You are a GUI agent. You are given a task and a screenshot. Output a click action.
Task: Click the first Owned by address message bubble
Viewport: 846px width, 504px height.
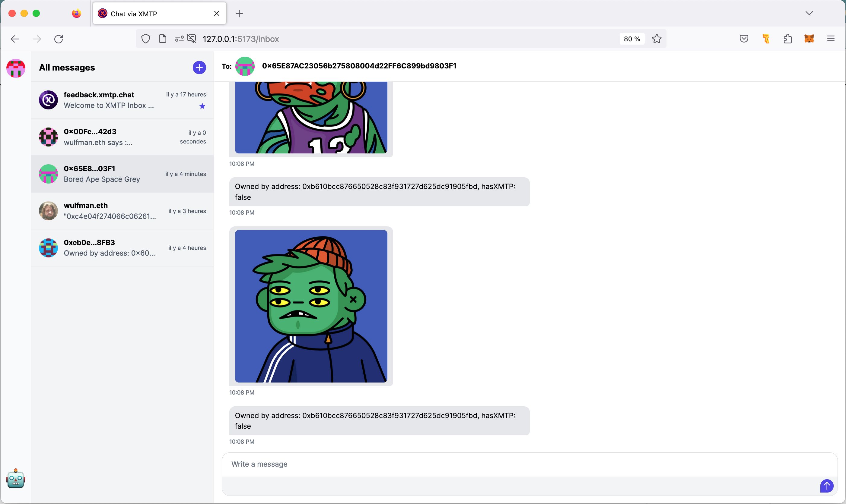tap(379, 192)
